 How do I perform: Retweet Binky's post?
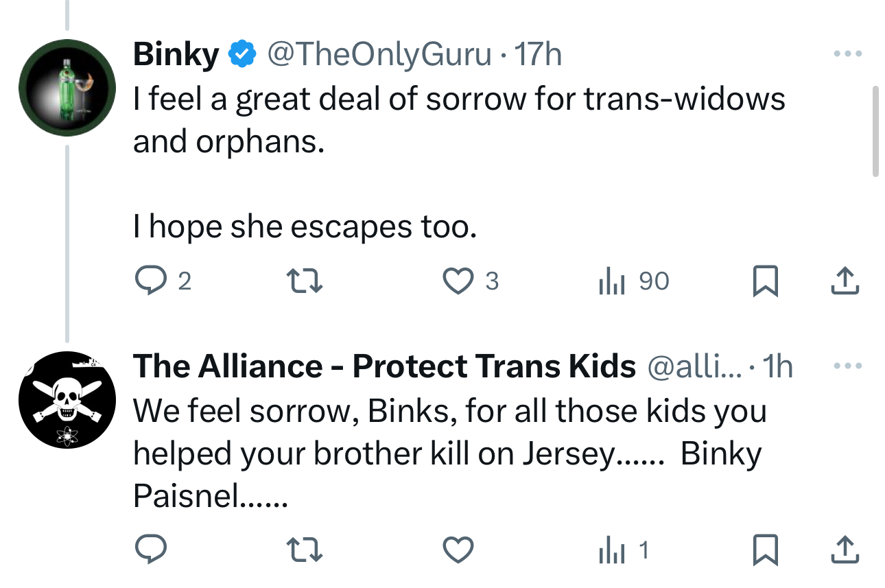click(304, 281)
